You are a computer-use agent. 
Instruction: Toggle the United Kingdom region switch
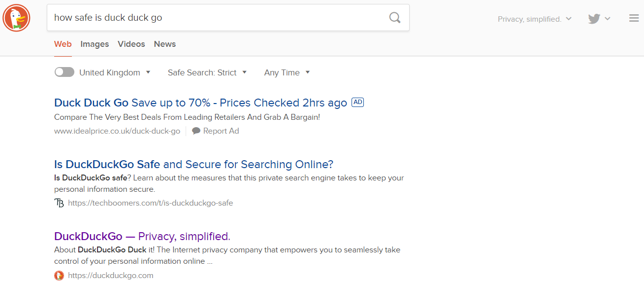(64, 72)
